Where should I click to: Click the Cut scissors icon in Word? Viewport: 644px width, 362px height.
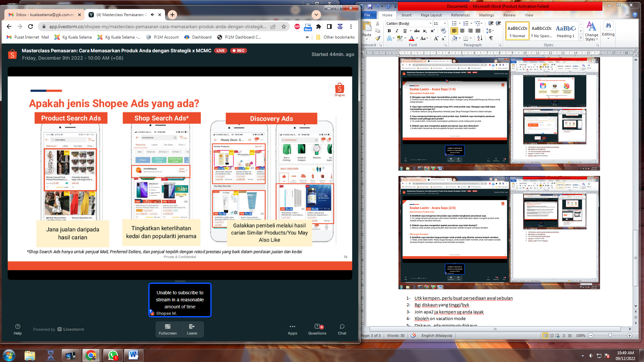pyautogui.click(x=377, y=23)
